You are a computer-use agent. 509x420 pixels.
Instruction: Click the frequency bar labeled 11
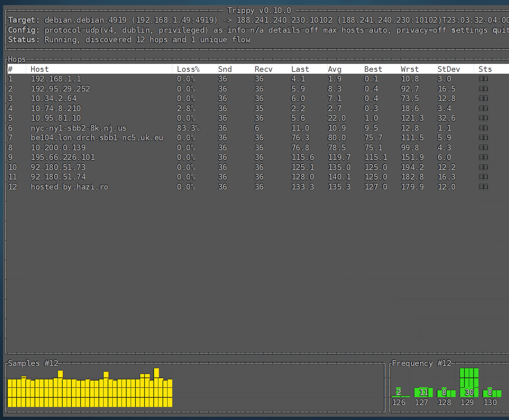coord(423,392)
